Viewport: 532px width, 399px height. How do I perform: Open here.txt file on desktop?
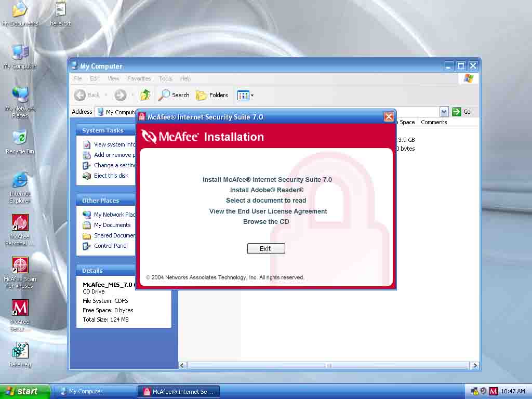pyautogui.click(x=60, y=14)
